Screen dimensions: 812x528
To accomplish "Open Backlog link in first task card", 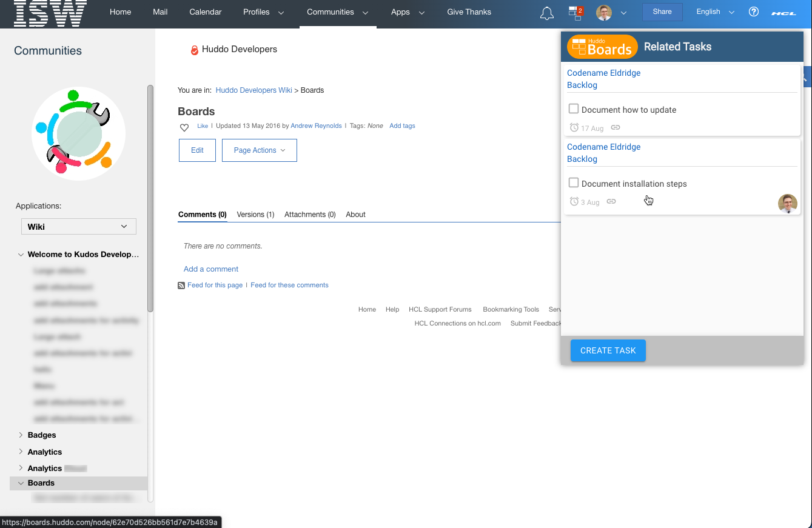I will 582,85.
